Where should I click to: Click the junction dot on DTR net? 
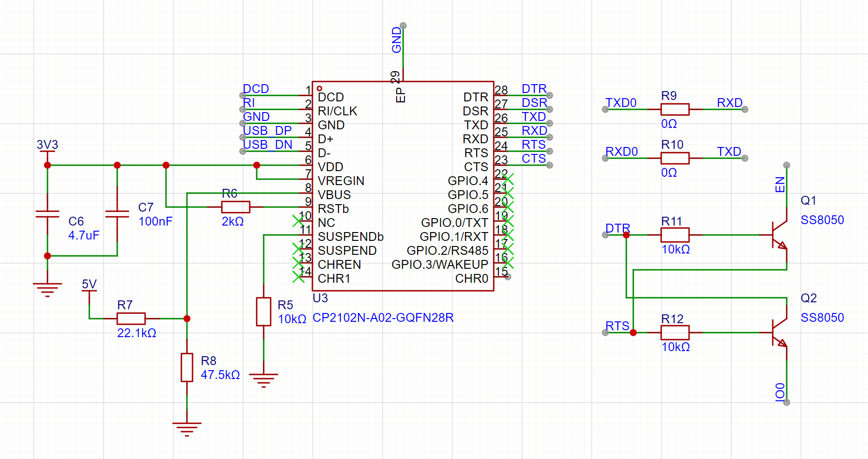tap(626, 235)
